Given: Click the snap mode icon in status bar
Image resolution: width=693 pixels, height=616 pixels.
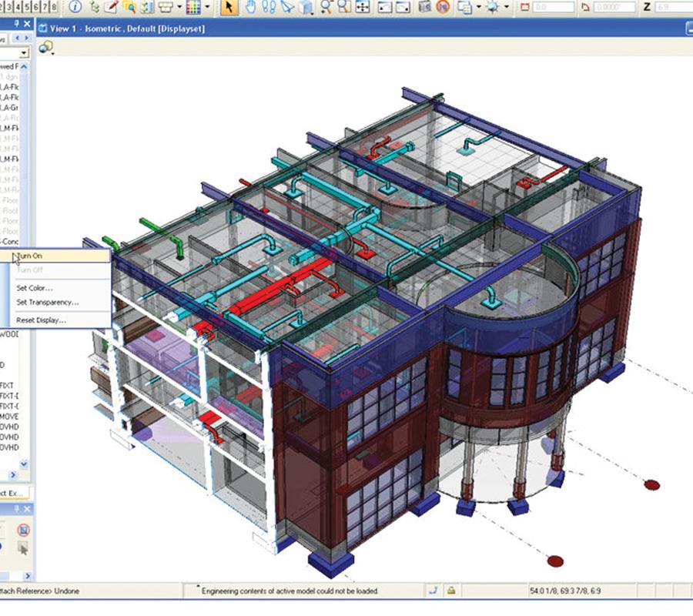Looking at the screenshot, I should click(x=434, y=591).
